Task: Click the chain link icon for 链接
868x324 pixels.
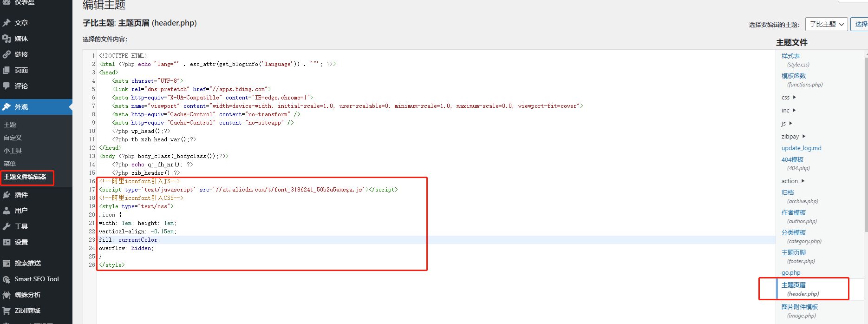Action: [x=7, y=54]
